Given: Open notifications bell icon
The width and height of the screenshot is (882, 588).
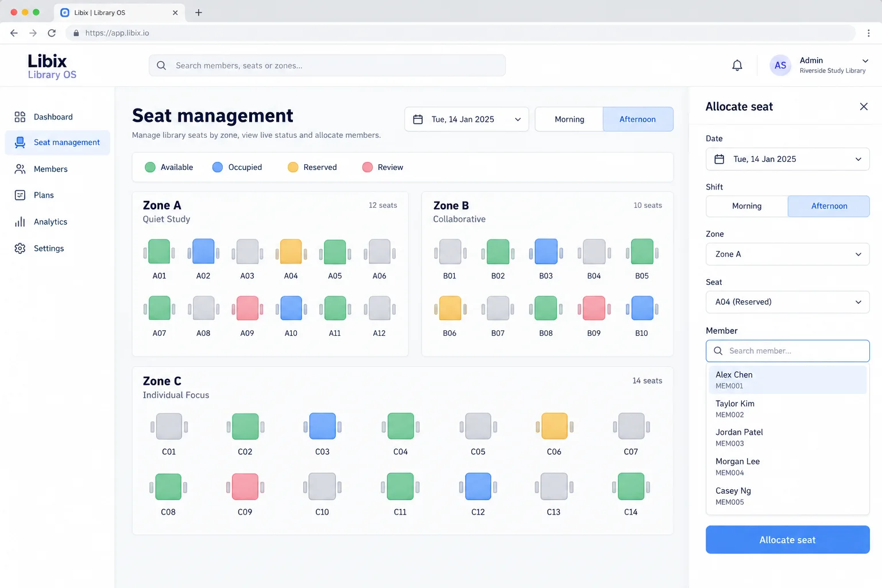Looking at the screenshot, I should coord(737,65).
